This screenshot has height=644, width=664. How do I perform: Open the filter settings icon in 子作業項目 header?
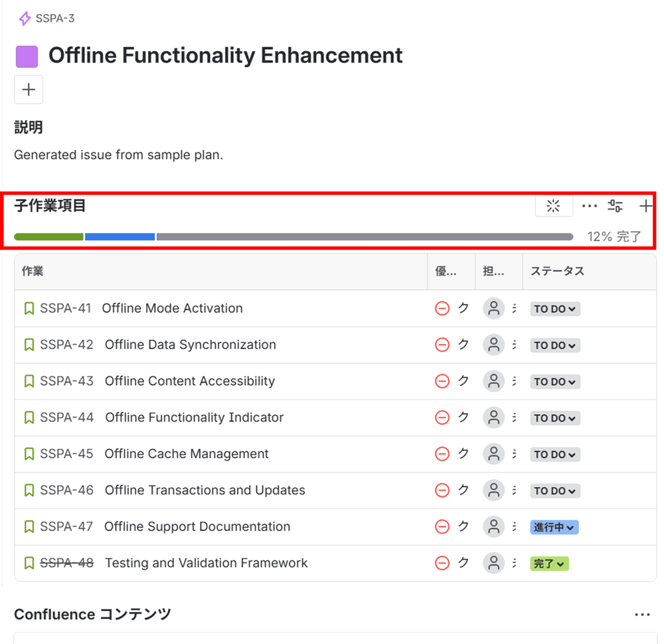coord(615,206)
